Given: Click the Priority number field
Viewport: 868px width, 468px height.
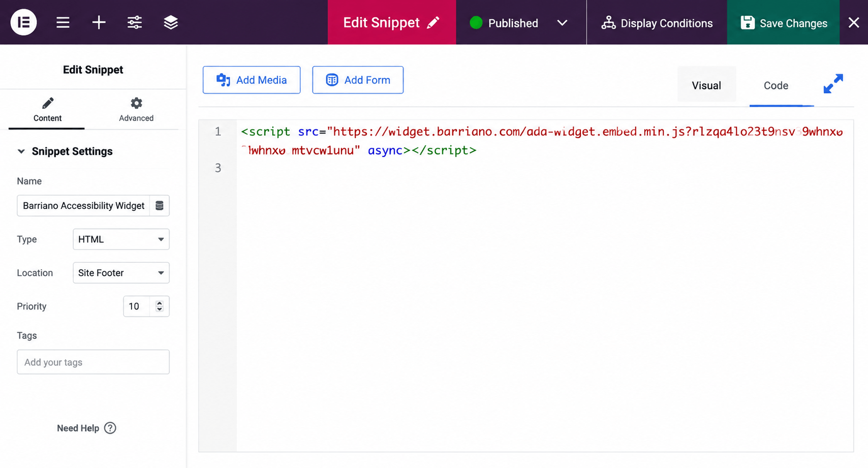Looking at the screenshot, I should pyautogui.click(x=137, y=306).
